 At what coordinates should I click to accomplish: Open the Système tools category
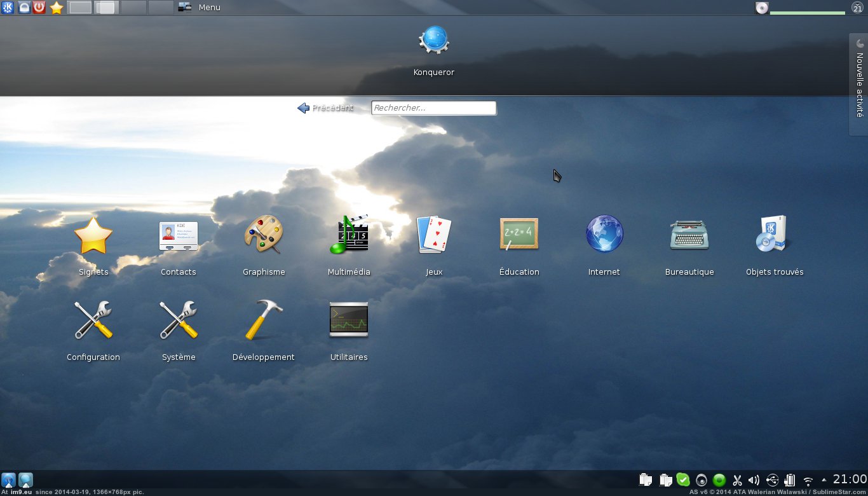(x=179, y=320)
